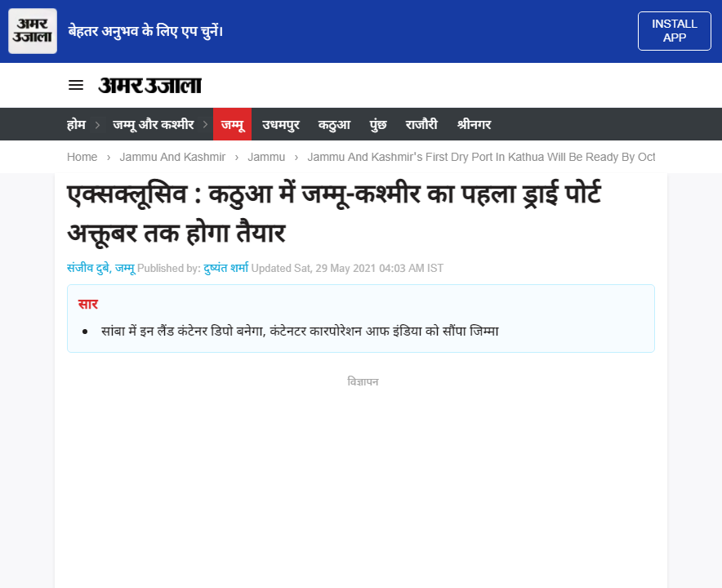Viewport: 722px width, 588px height.
Task: Open Jammu And Kashmir breadcrumb link
Action: [x=172, y=157]
